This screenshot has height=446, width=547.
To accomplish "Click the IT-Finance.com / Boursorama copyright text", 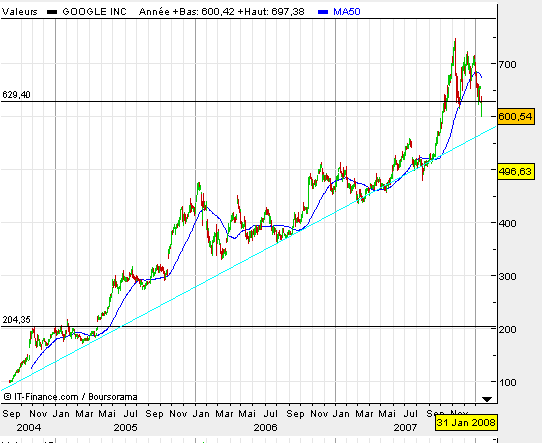I will (70, 397).
